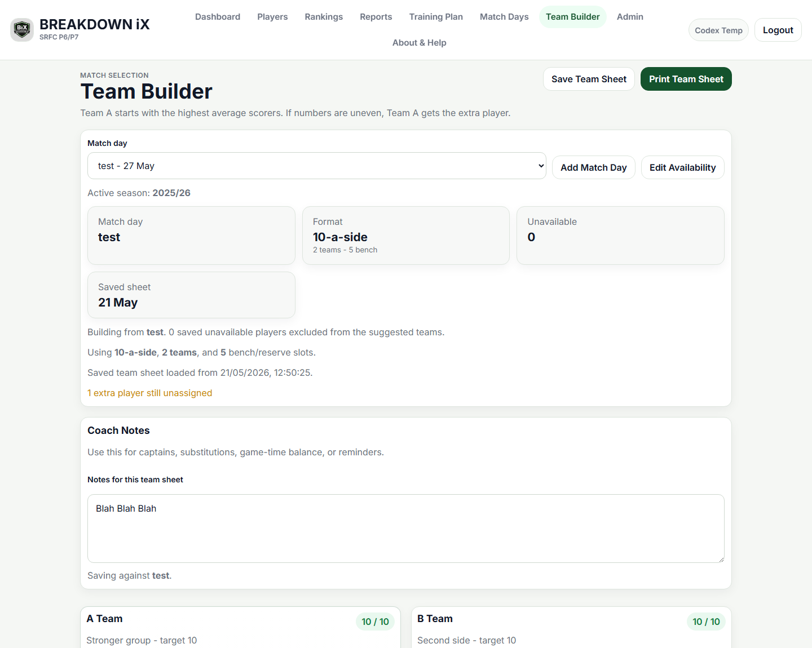Click 'Second side - target 10' text
The width and height of the screenshot is (812, 648).
click(x=467, y=641)
